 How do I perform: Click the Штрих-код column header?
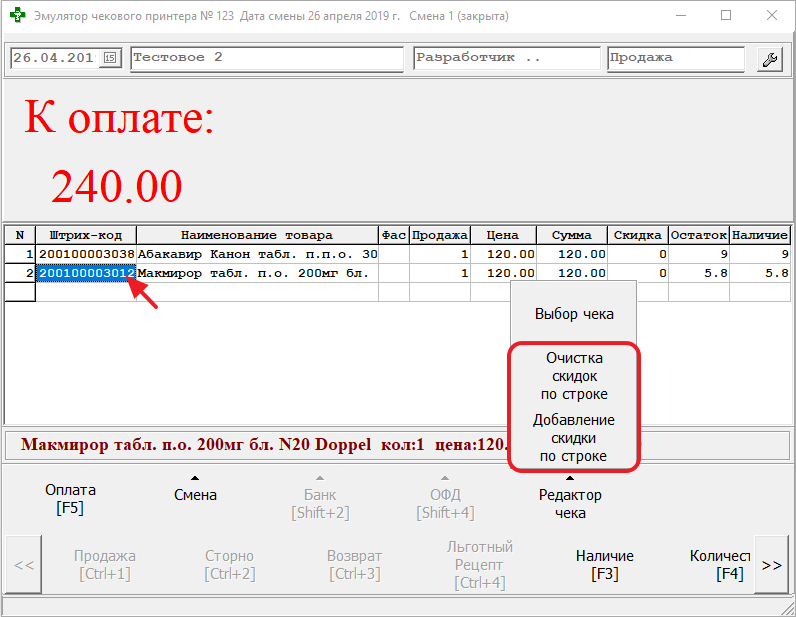click(85, 235)
